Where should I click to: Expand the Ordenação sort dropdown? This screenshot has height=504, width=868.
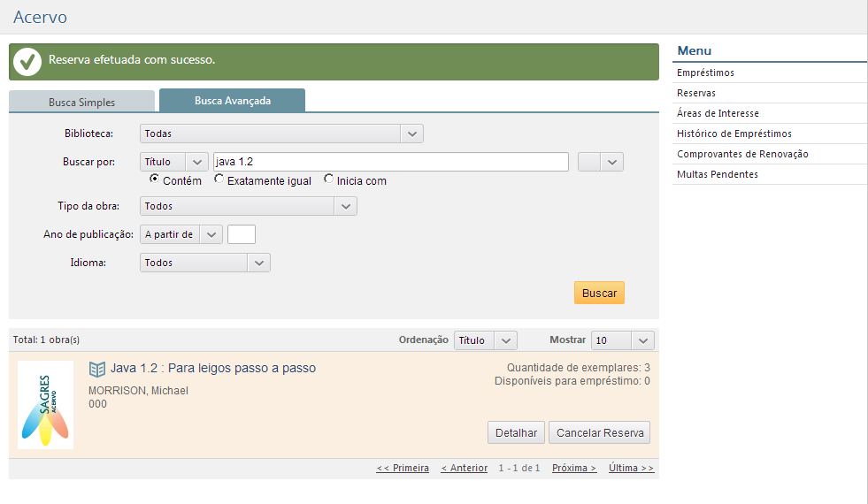tap(485, 340)
